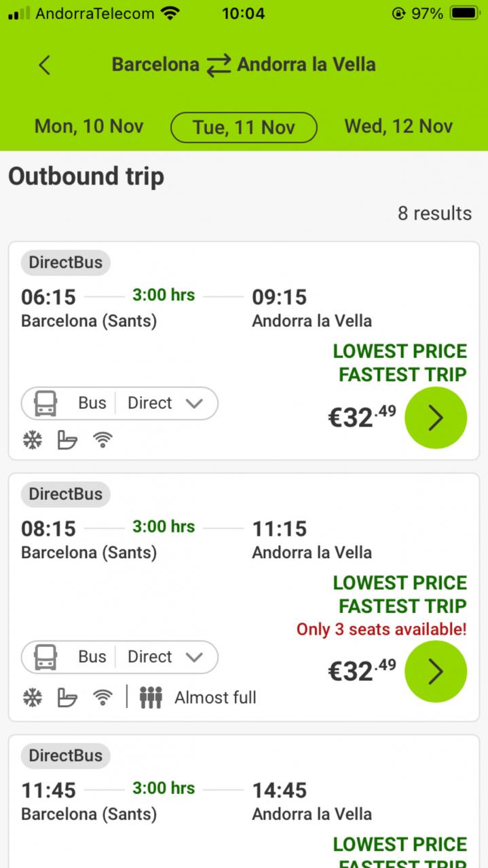Viewport: 488px width, 868px height.
Task: Choose 08:15 trip with green arrow button
Action: [x=435, y=671]
